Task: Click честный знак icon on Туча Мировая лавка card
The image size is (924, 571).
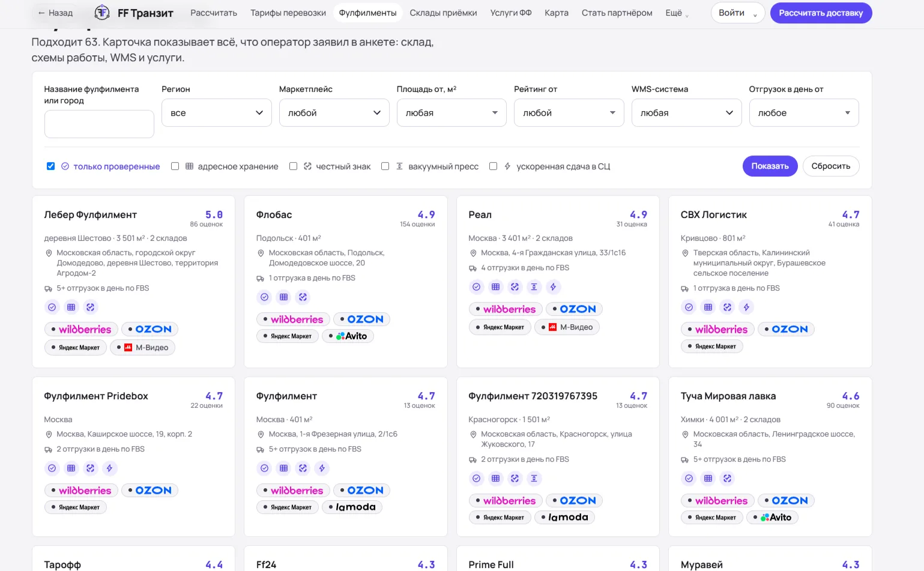Action: point(727,479)
